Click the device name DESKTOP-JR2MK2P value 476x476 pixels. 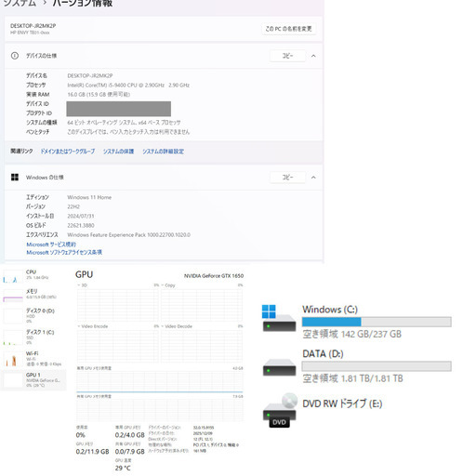[90, 75]
